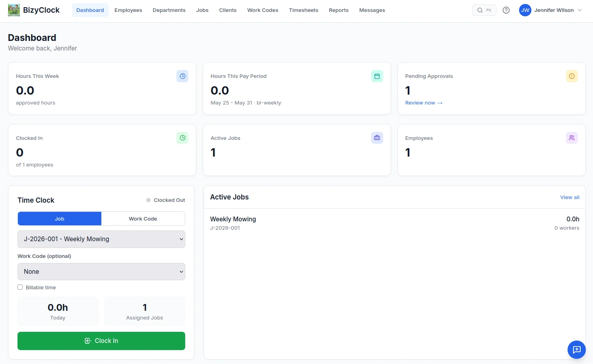This screenshot has width=593, height=364.
Task: Click the 'approved hours' text
Action: pos(35,103)
